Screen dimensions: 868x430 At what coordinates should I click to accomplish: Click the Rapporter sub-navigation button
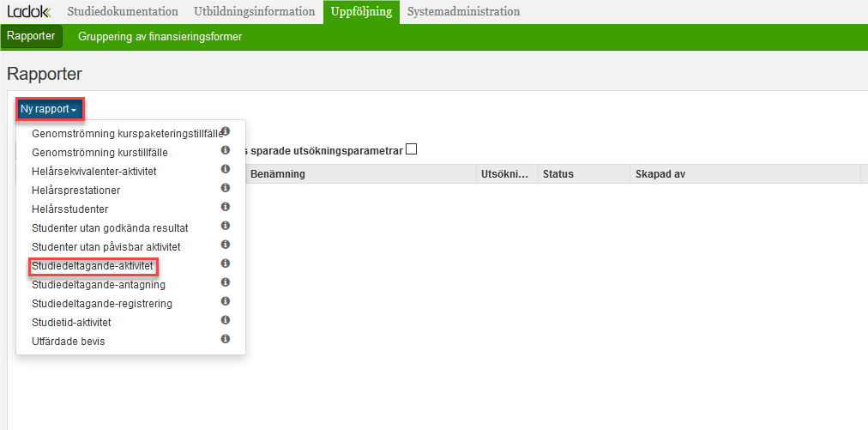coord(31,37)
